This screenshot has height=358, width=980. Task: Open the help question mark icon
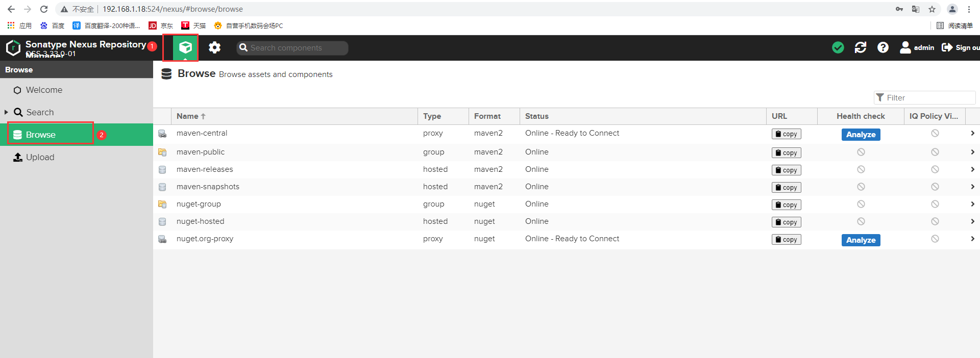click(x=883, y=47)
